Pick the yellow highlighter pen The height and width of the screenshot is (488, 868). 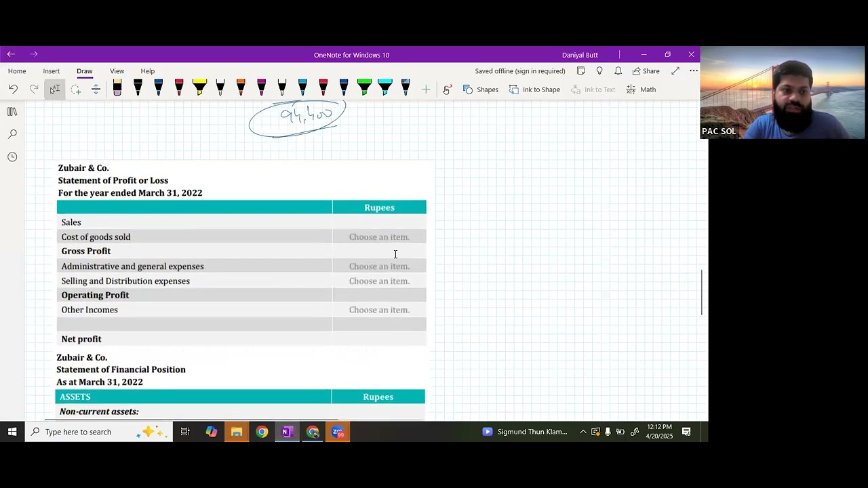(199, 88)
